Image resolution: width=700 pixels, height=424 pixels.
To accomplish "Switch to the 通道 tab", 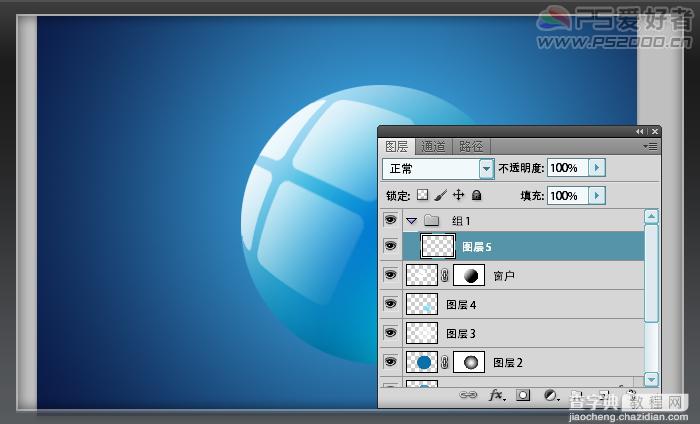I will (x=433, y=146).
